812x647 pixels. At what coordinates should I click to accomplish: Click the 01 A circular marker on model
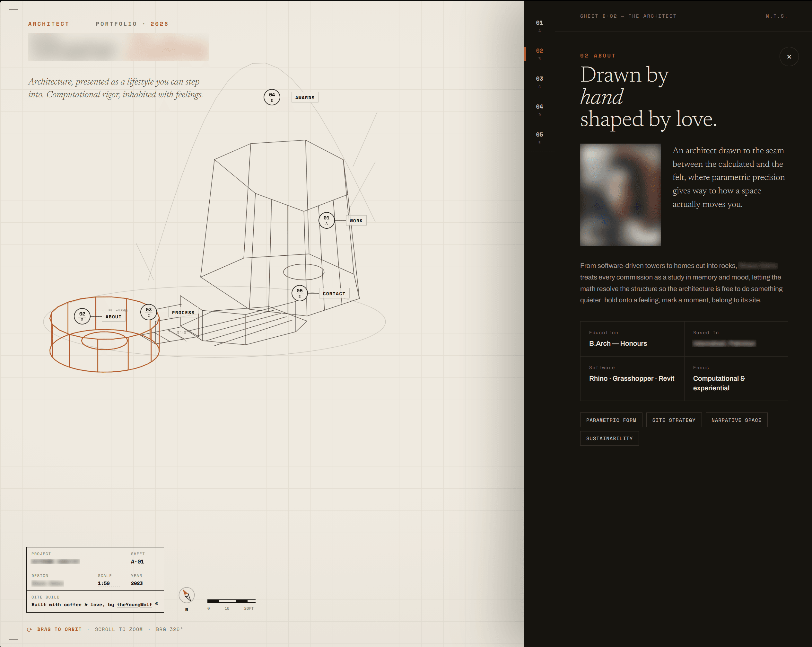[326, 220]
